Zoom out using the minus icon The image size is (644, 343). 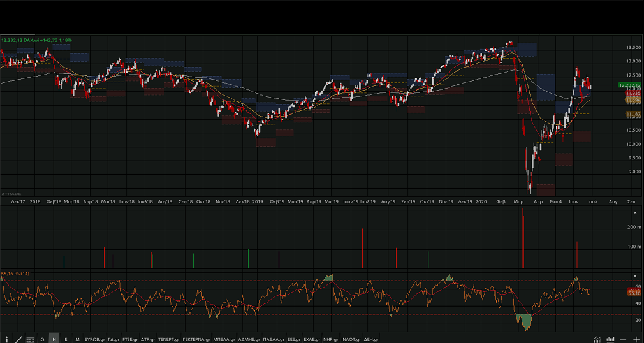tap(624, 339)
